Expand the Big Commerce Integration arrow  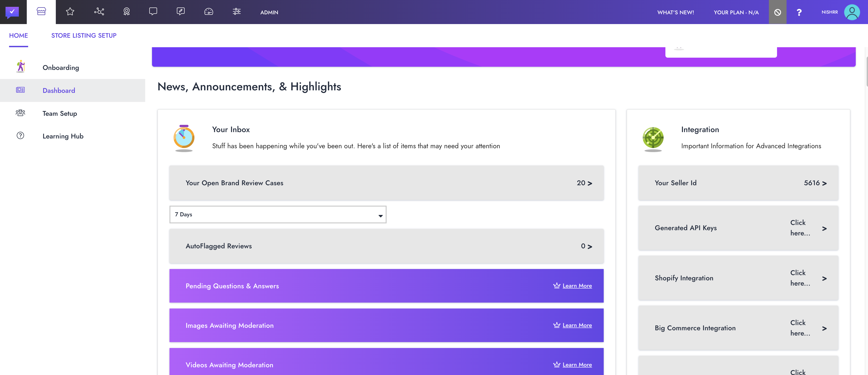click(824, 328)
